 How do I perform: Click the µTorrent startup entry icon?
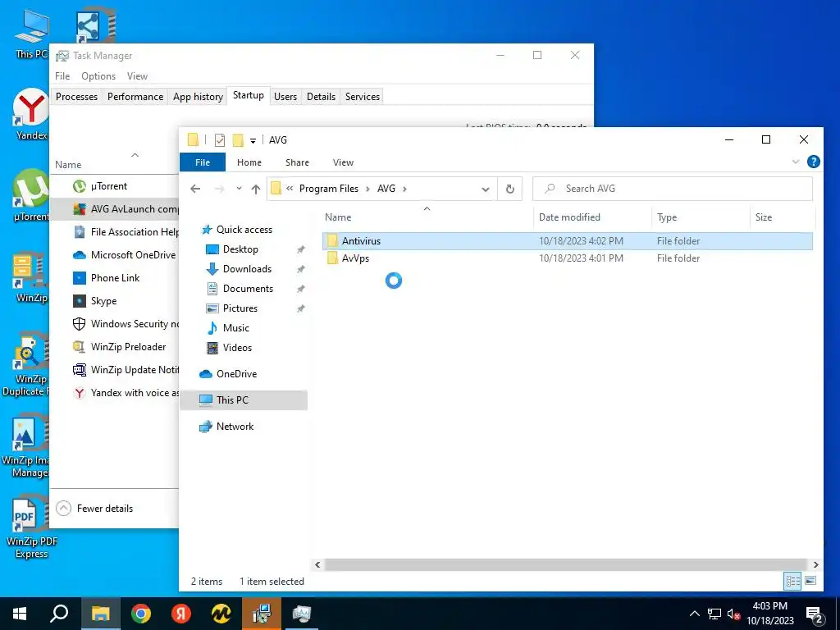[x=80, y=186]
